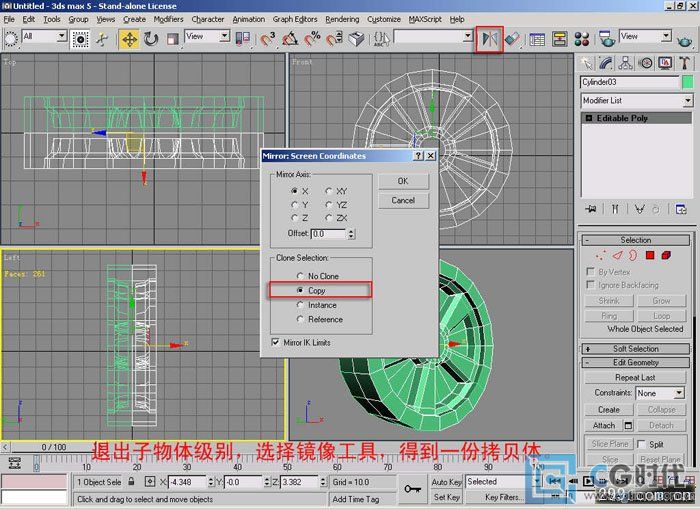
Task: Expand the Soft Selection rollout
Action: pos(636,349)
